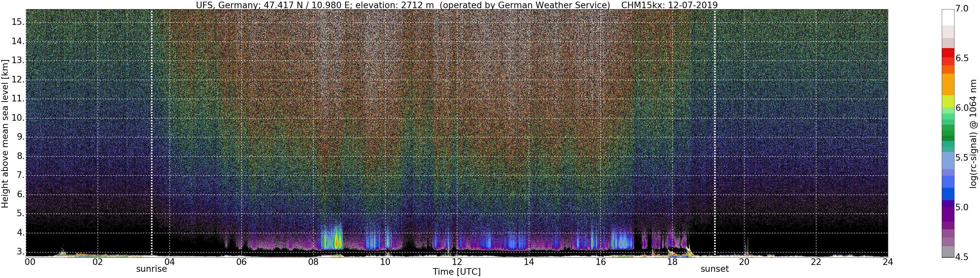Screen dimensions: 980x278
Task: Click the gray segment at the colorbar bottom
Action: point(948,252)
